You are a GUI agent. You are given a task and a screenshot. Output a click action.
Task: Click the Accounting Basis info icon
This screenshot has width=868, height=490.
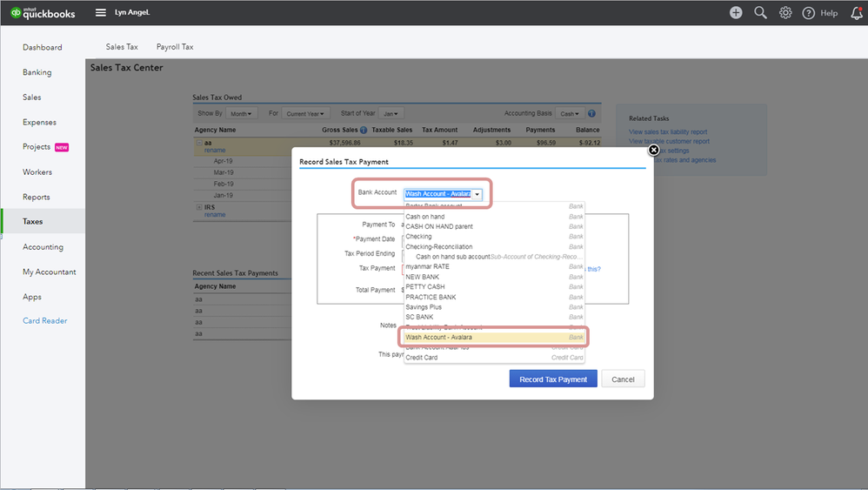tap(591, 113)
